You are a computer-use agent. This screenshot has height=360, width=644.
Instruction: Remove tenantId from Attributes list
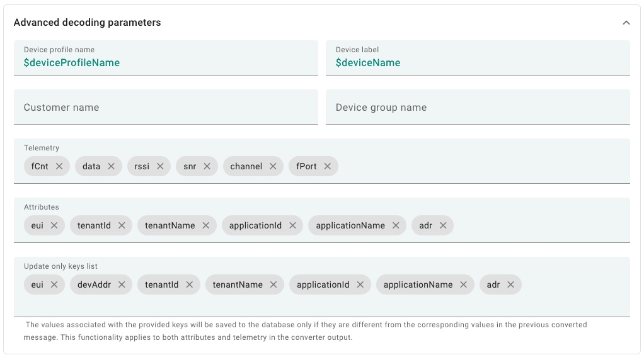click(122, 225)
